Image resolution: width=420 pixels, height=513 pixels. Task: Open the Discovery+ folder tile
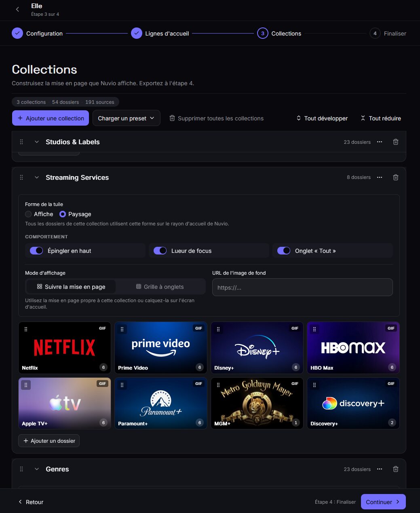353,403
